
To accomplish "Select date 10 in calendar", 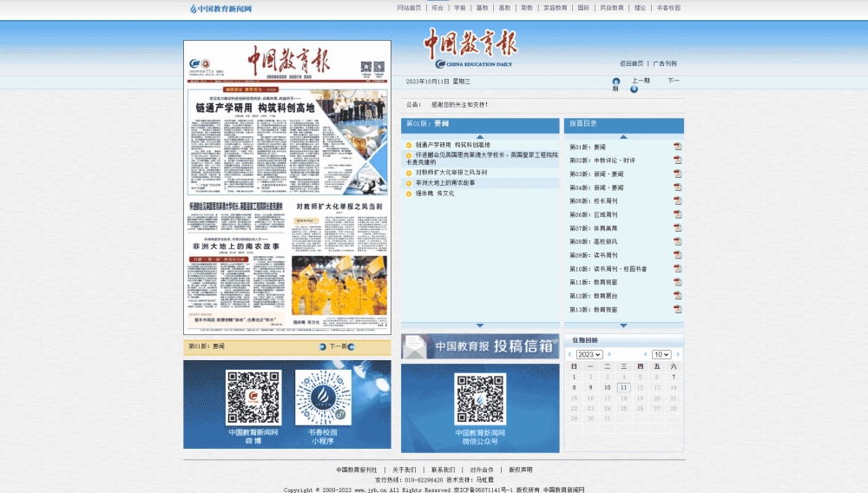I will (x=608, y=387).
